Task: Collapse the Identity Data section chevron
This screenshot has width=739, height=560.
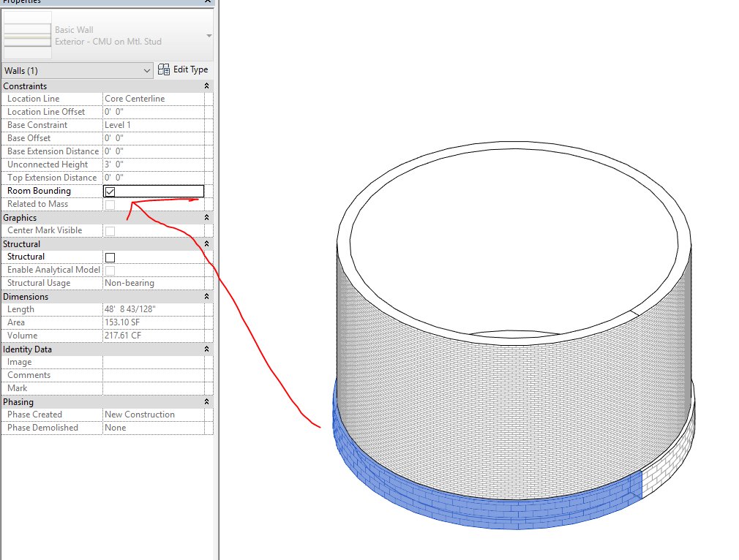Action: 206,349
